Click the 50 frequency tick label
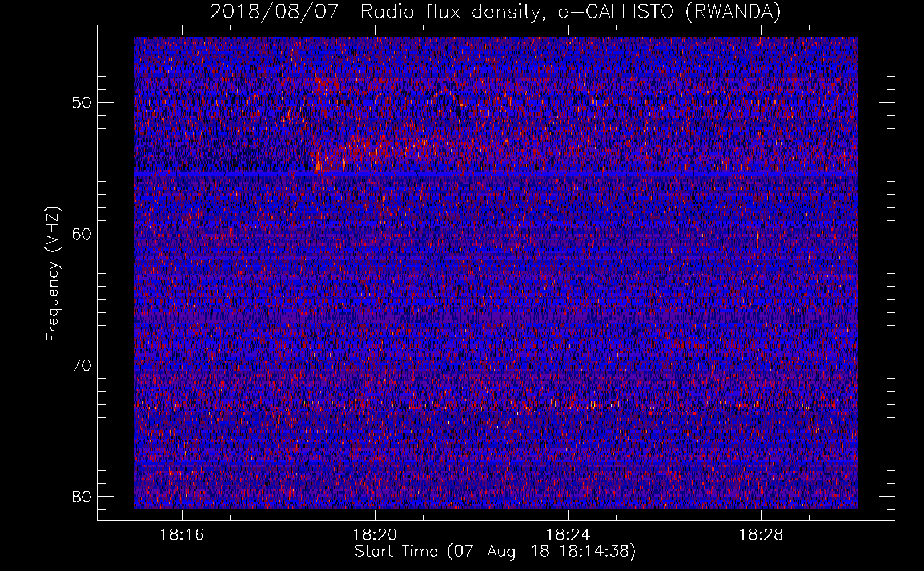The height and width of the screenshot is (571, 924). click(x=82, y=103)
